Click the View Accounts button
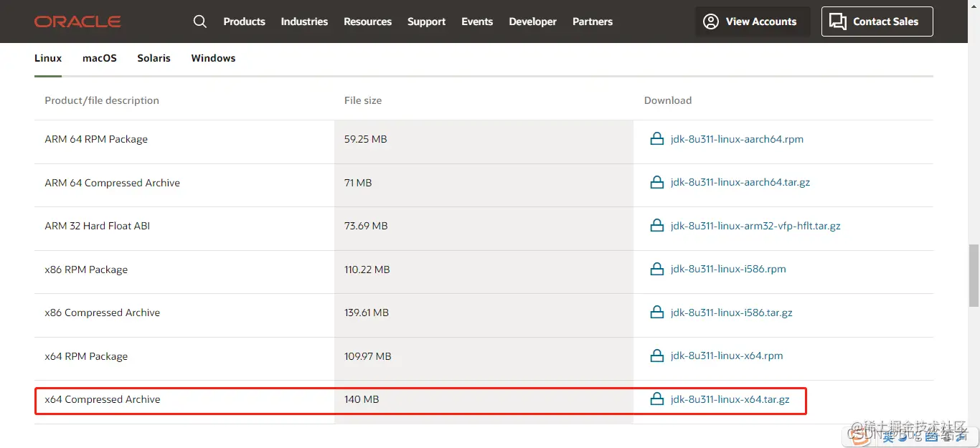This screenshot has width=980, height=448. [x=753, y=22]
